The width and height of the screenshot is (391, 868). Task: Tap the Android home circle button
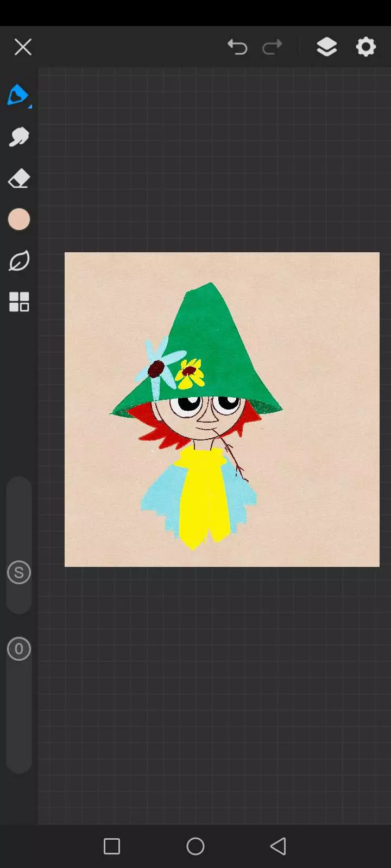pos(195,846)
